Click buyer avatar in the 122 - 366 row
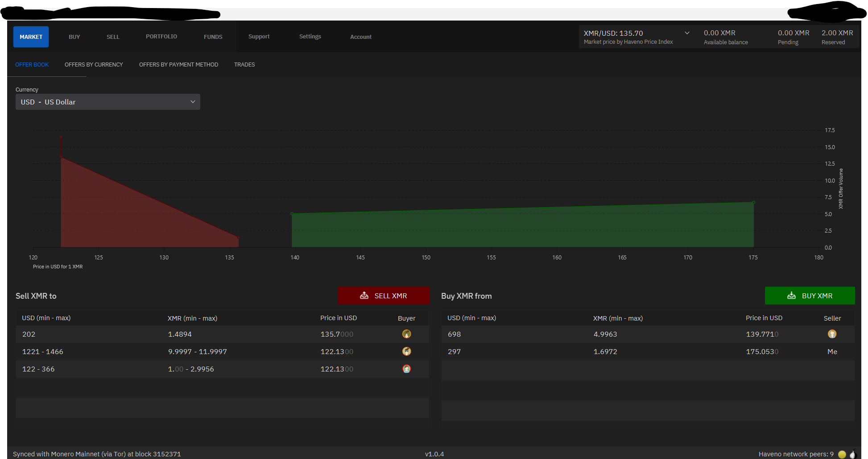The image size is (868, 459). (406, 369)
